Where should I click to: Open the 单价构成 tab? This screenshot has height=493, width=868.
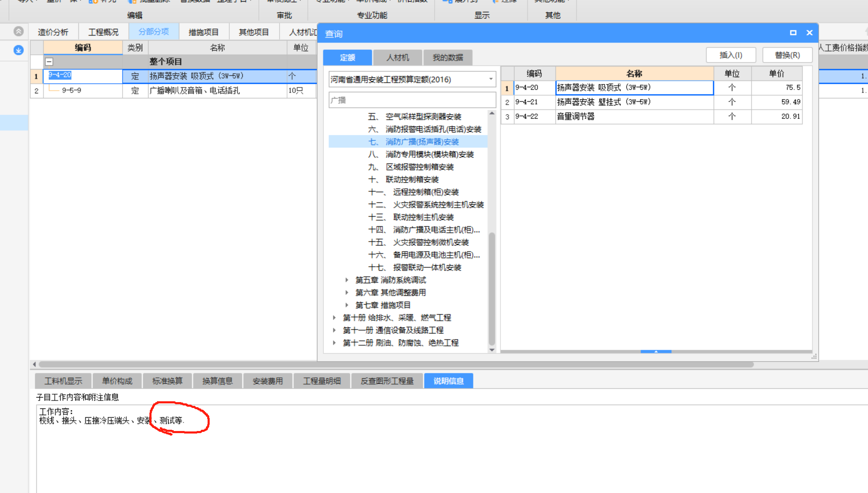coord(117,381)
